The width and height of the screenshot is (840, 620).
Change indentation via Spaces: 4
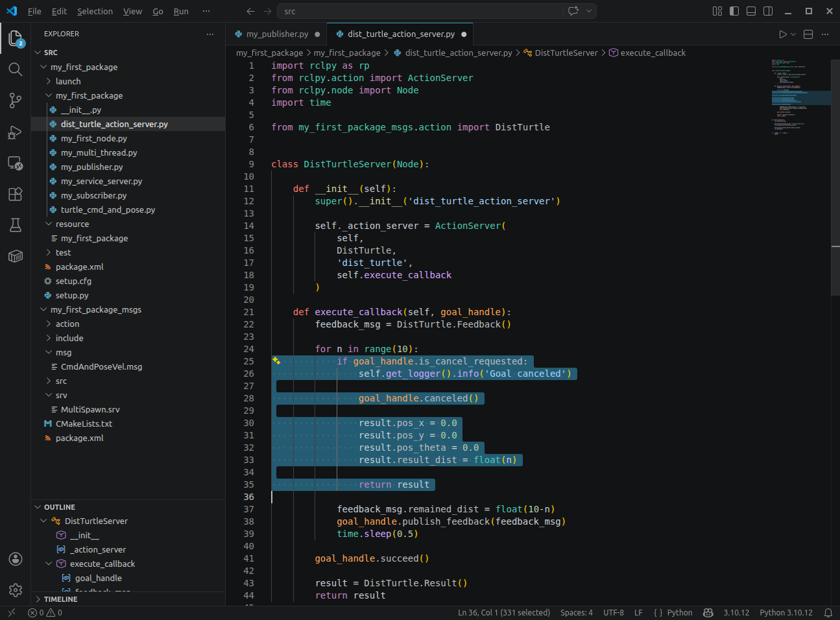tap(576, 612)
